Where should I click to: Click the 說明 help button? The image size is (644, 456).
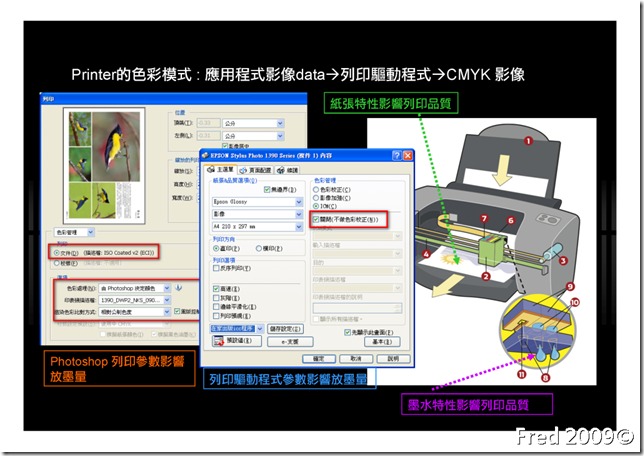[393, 359]
